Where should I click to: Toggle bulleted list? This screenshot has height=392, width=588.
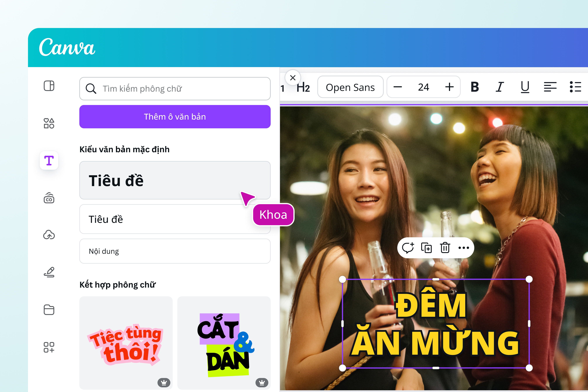[x=575, y=87]
